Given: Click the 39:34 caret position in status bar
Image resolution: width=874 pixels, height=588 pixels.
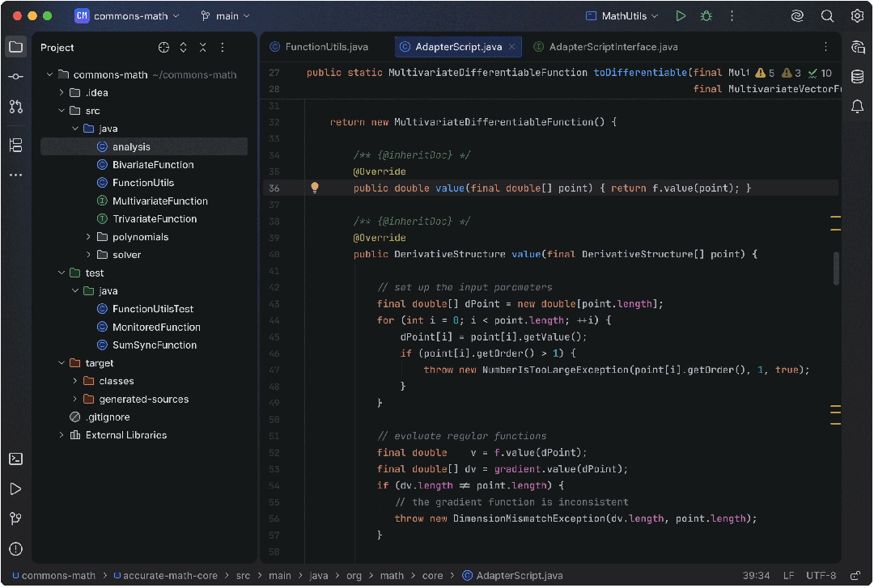Looking at the screenshot, I should click(756, 574).
